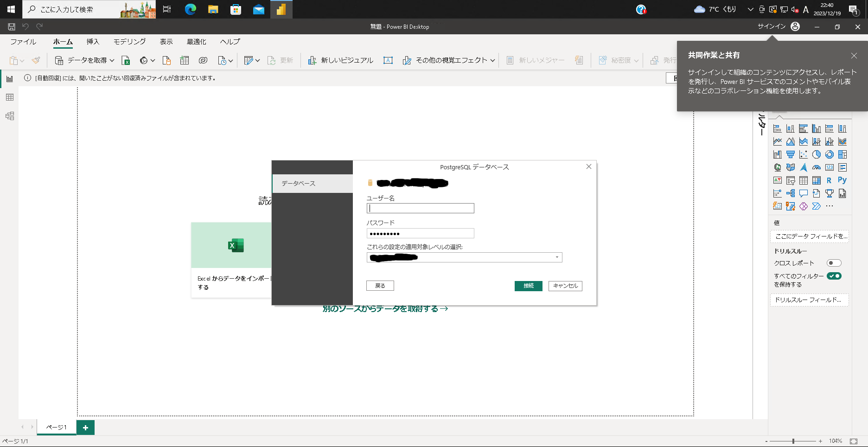Select the card (123) visual
868x447 pixels.
(x=830, y=167)
